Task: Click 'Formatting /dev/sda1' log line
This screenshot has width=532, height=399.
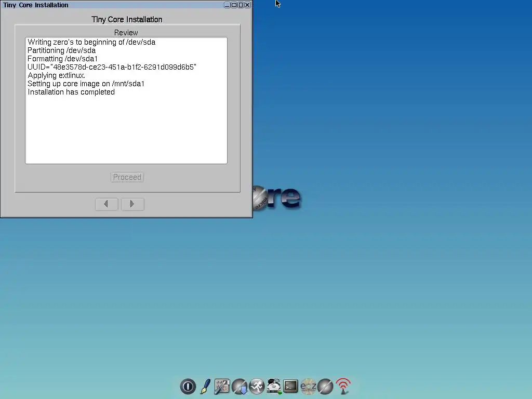Action: click(x=62, y=59)
